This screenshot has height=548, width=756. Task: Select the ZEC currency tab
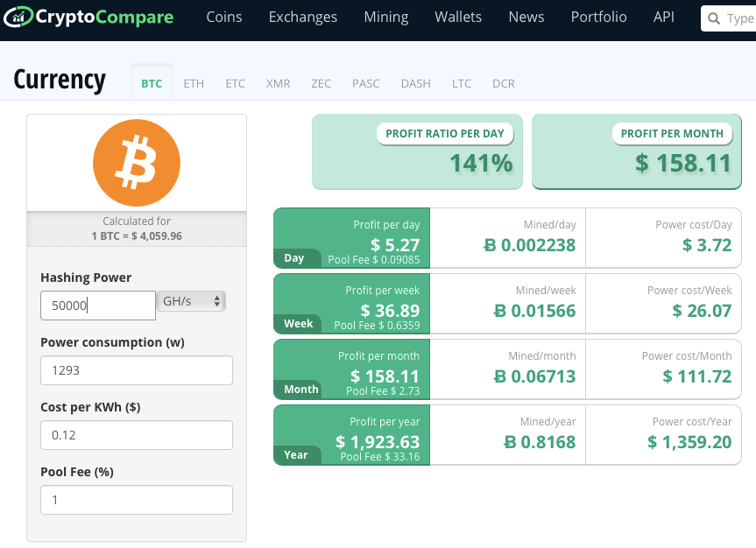(321, 84)
